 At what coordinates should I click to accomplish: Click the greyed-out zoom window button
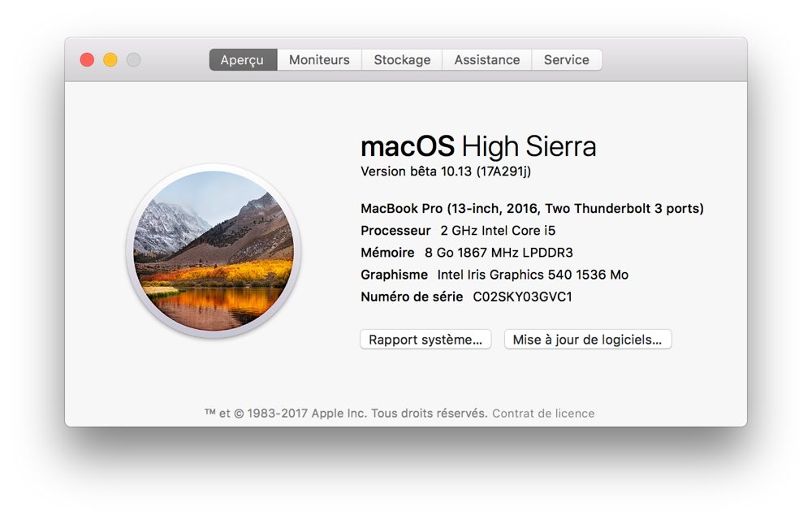click(x=133, y=60)
